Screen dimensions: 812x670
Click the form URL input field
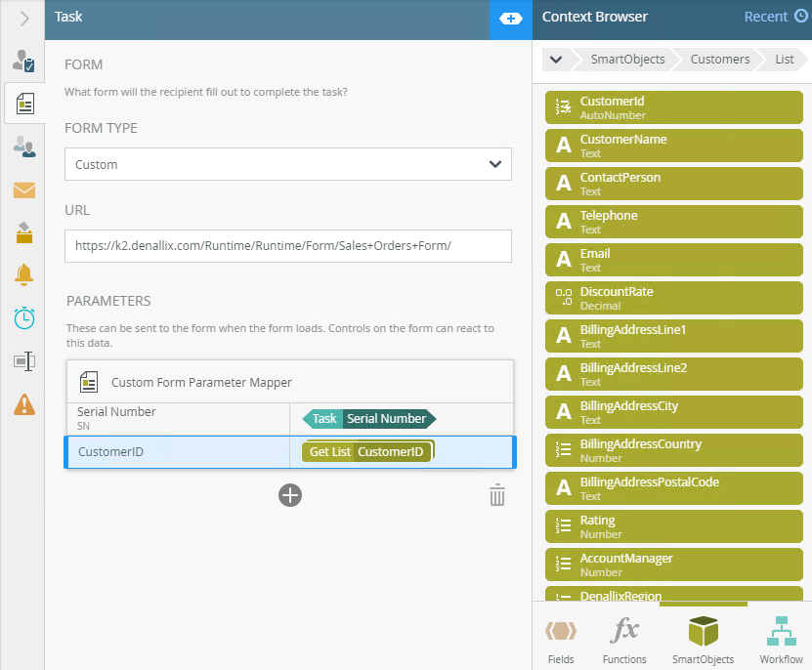click(288, 246)
